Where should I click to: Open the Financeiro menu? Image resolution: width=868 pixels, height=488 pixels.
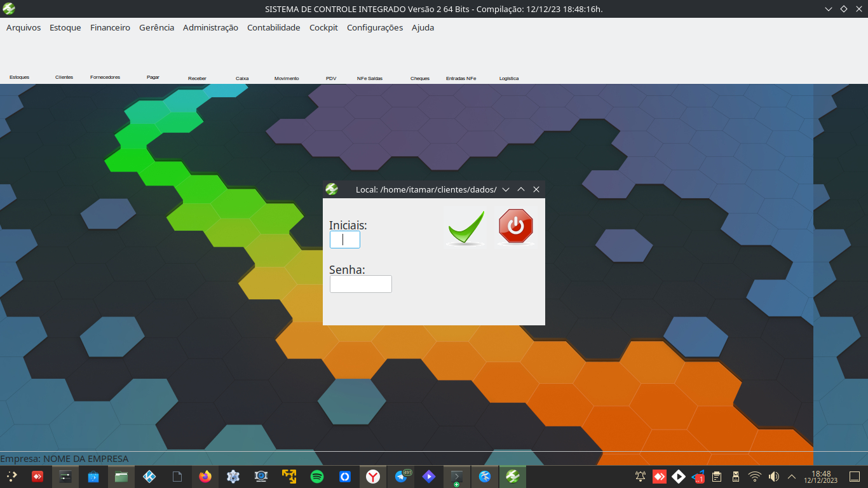click(x=110, y=27)
